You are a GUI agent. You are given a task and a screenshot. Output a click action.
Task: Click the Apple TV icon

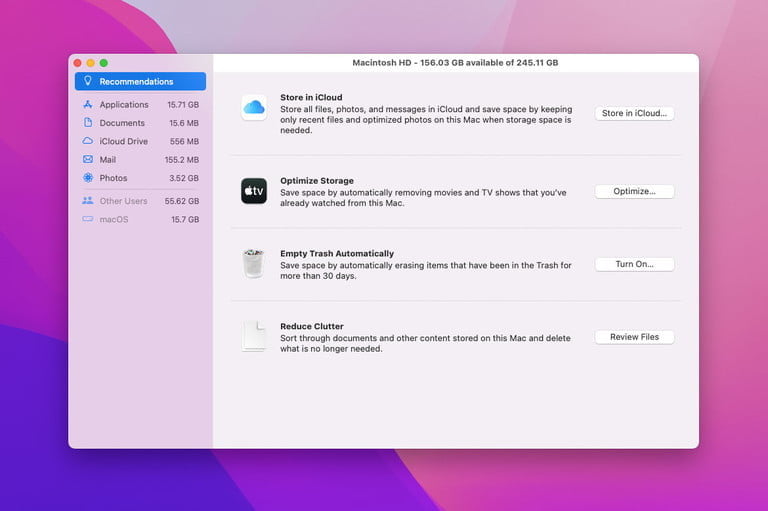(254, 191)
